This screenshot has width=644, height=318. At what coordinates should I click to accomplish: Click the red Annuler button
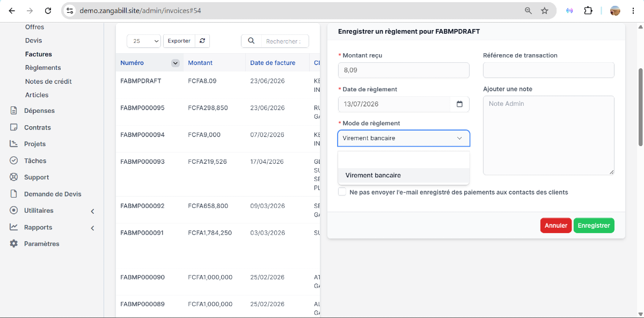(556, 226)
